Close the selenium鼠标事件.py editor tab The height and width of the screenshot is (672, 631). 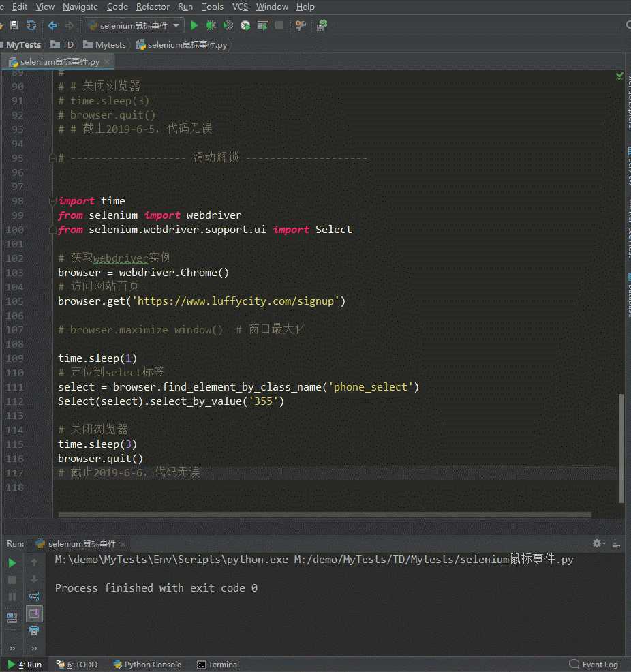[x=107, y=62]
